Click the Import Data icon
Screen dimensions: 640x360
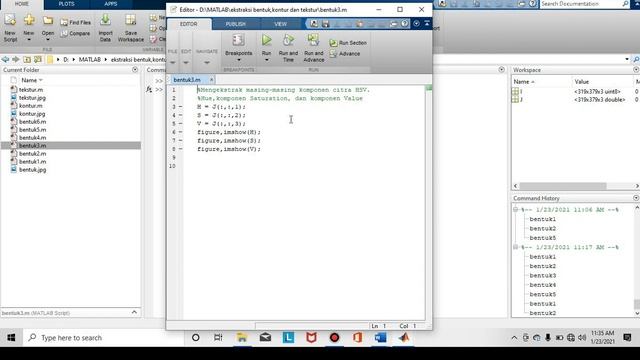[105, 20]
